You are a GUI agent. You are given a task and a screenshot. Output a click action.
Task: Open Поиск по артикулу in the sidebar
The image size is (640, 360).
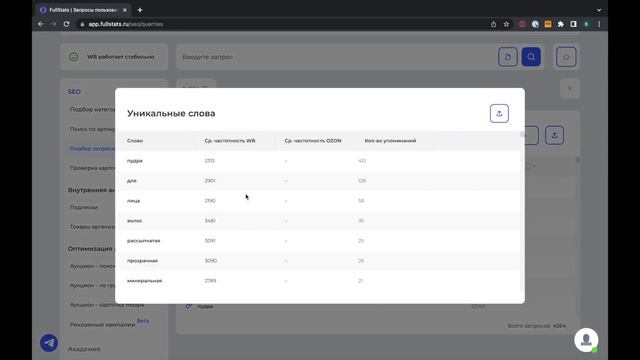pos(92,129)
